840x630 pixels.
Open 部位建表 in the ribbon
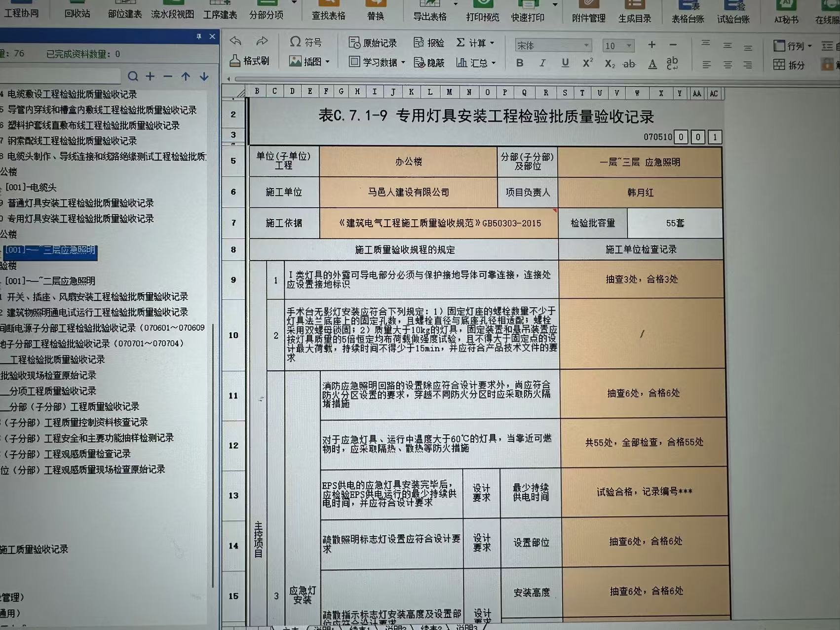pos(124,11)
